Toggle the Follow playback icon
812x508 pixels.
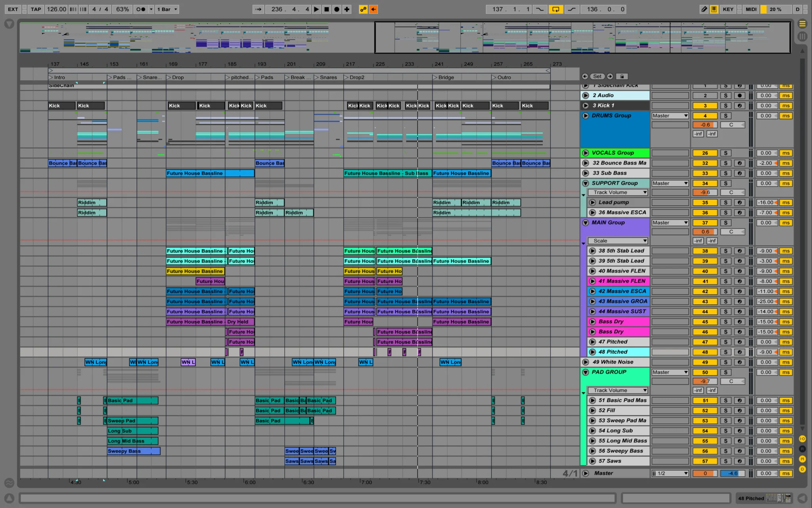259,9
